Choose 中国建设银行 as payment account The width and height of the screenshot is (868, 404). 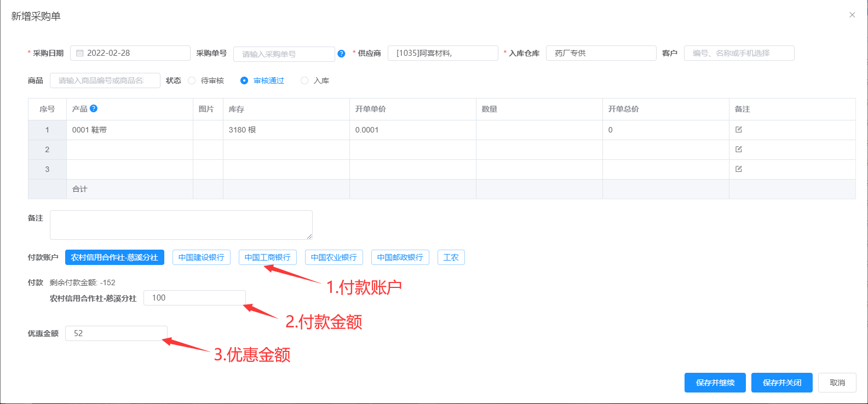[x=201, y=257]
